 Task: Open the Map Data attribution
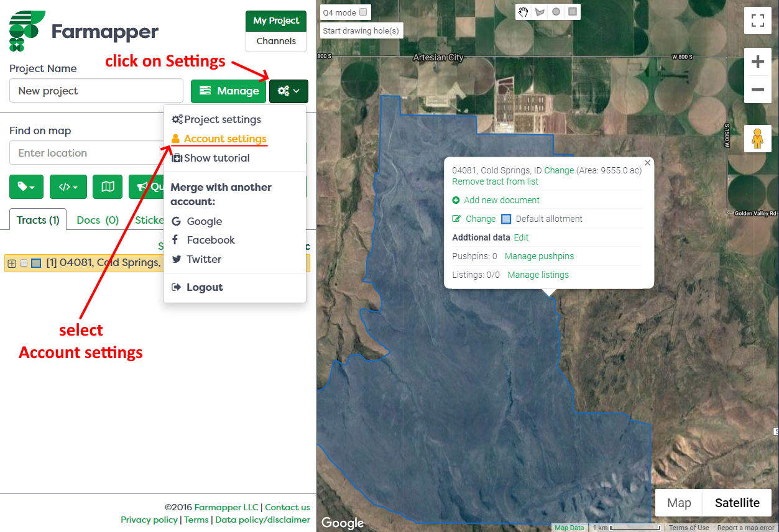569,528
